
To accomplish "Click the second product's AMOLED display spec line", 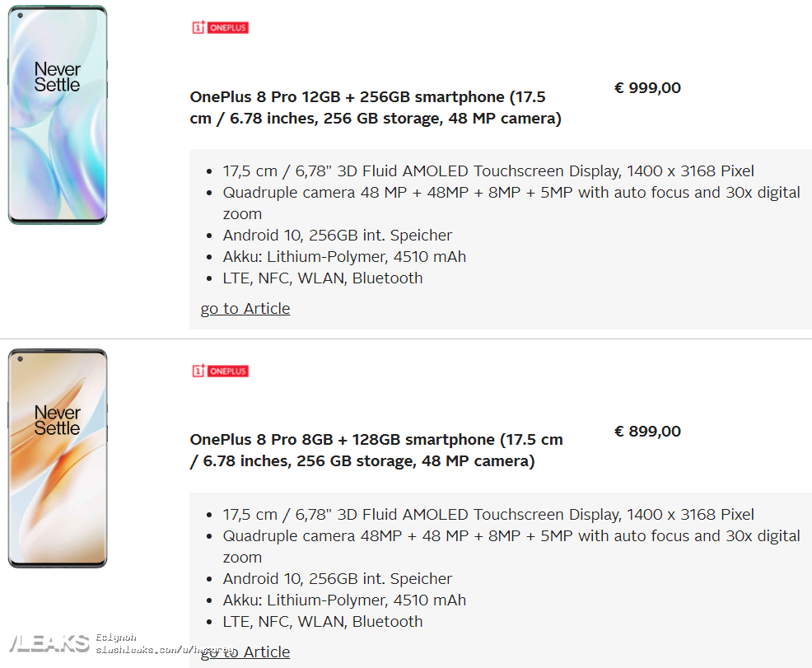I will pos(488,514).
